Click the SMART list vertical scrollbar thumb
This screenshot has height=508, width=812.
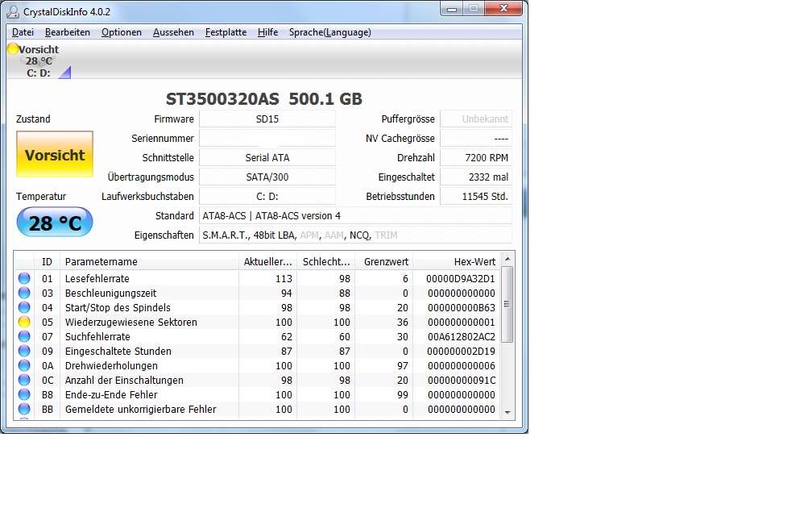[507, 304]
